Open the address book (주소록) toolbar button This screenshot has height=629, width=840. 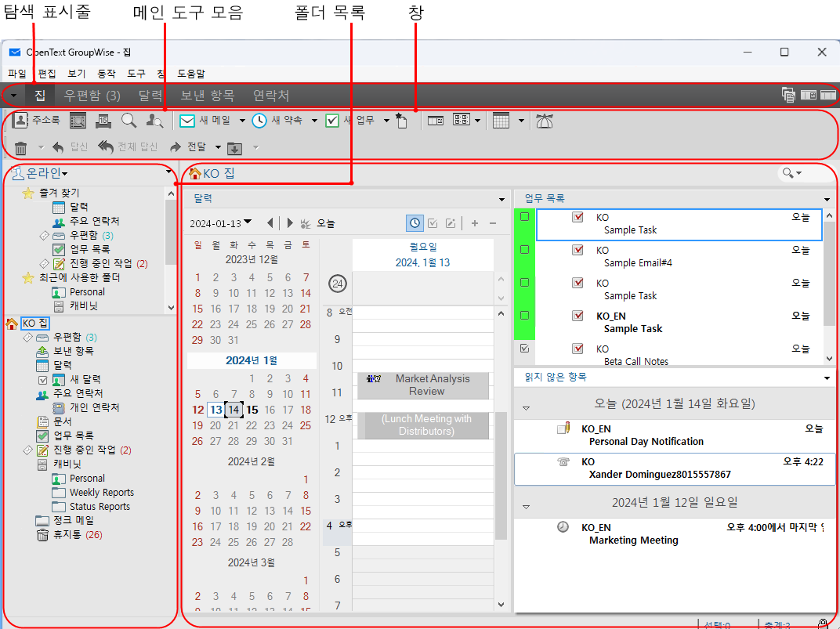tap(36, 121)
